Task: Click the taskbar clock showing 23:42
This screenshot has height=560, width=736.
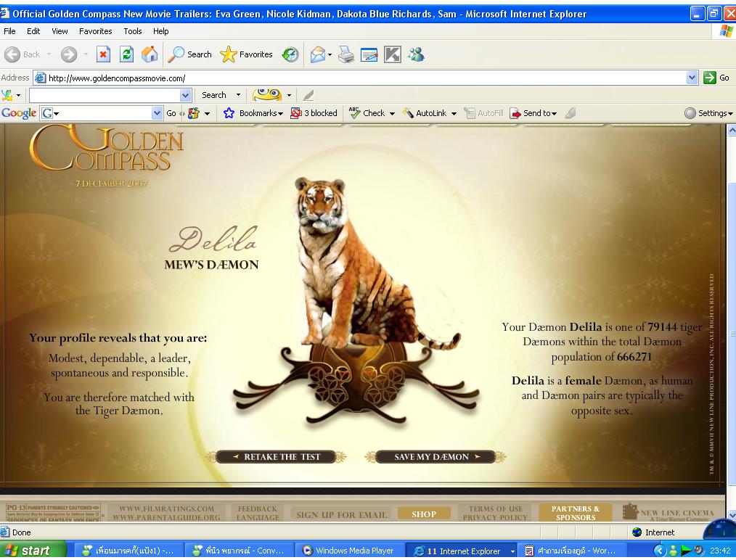Action: (720, 551)
